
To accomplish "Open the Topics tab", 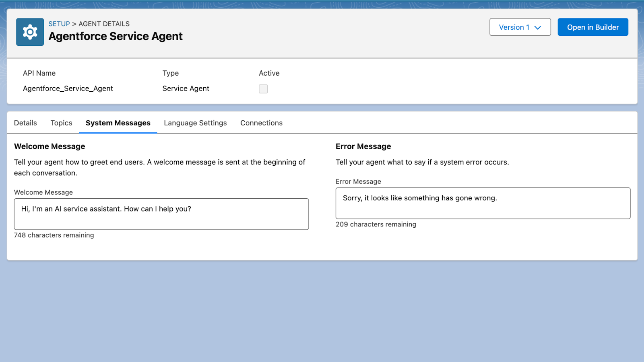I will 61,123.
